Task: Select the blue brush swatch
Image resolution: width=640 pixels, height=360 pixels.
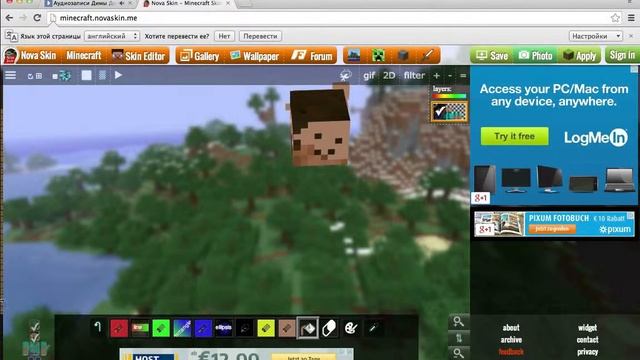Action: 203,328
